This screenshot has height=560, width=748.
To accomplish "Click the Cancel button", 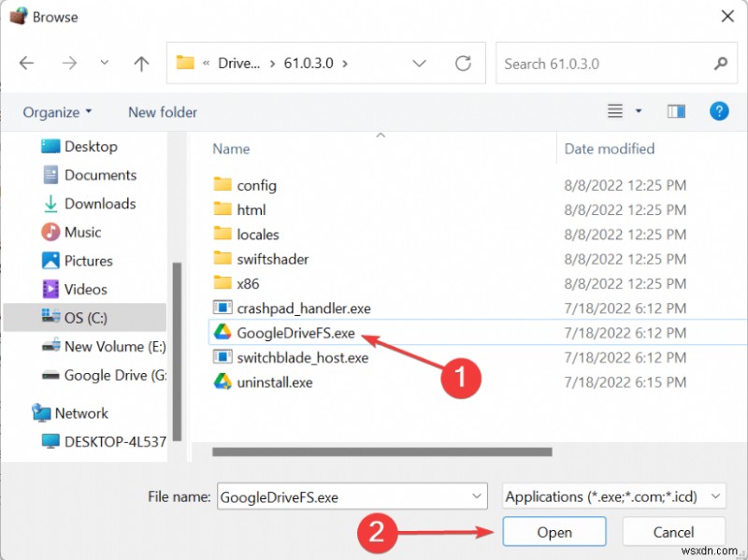I will pos(673,532).
